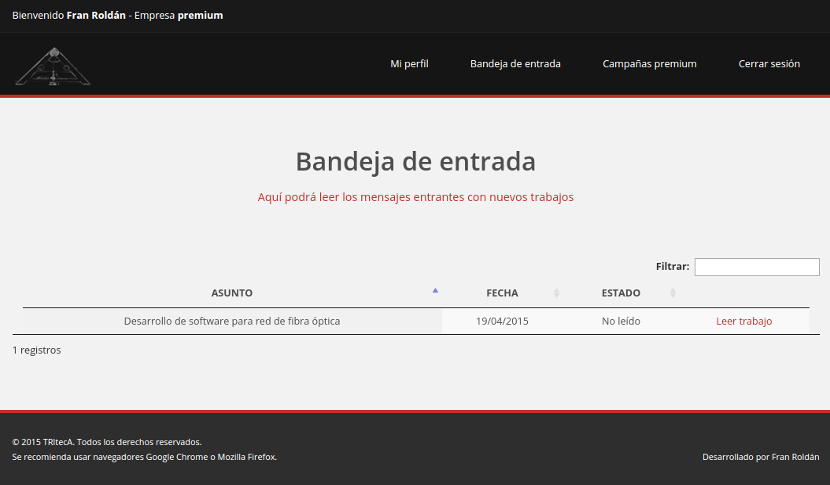
Task: Go to Bandeja de entrada in navigation
Action: pos(515,64)
